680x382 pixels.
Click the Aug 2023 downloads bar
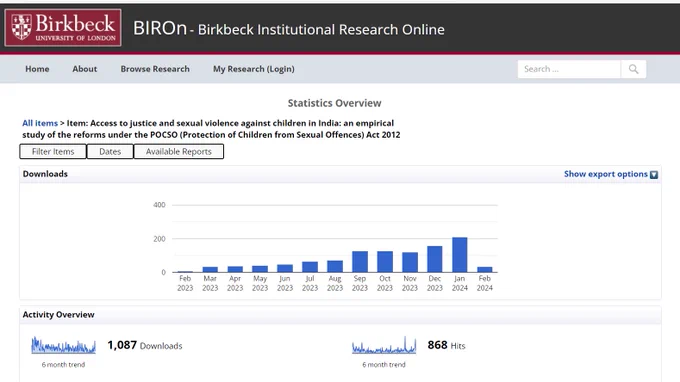335,266
